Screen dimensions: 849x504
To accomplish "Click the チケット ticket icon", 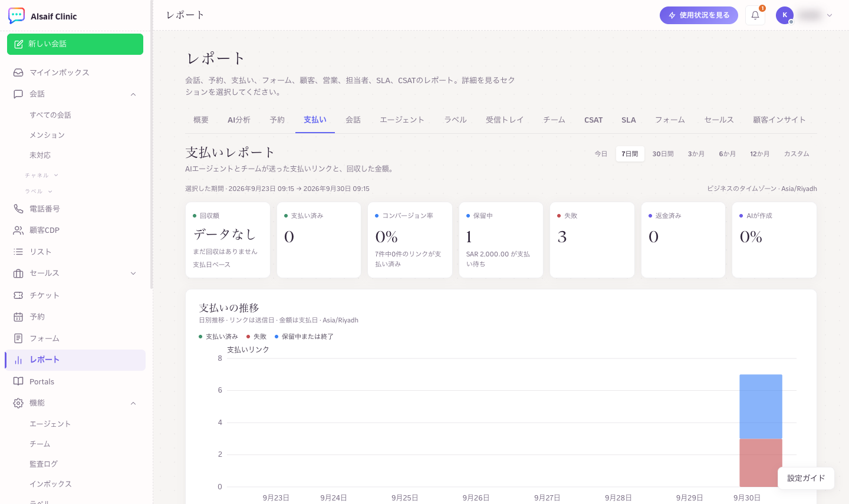I will pyautogui.click(x=18, y=295).
